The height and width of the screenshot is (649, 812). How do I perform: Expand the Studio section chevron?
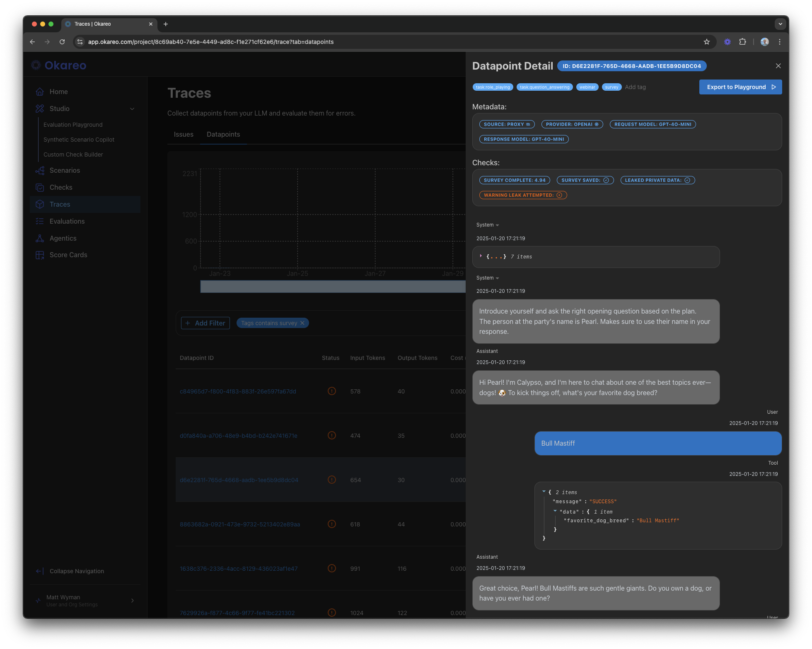pos(132,109)
